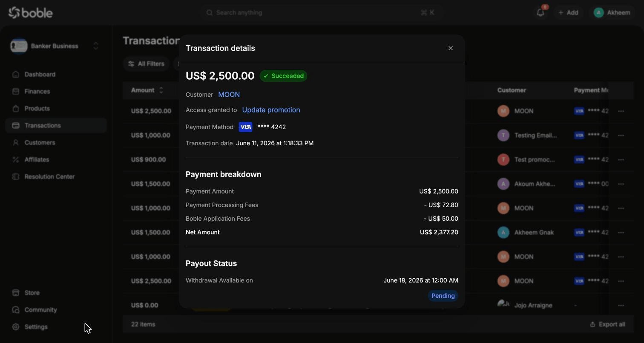The height and width of the screenshot is (343, 644).
Task: Open more options for Akheem Gnak row
Action: [621, 232]
